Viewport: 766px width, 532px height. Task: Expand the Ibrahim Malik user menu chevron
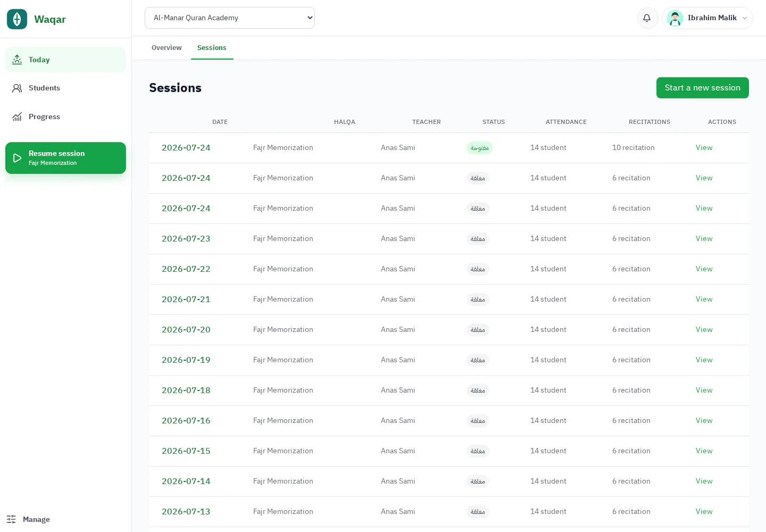click(x=745, y=18)
